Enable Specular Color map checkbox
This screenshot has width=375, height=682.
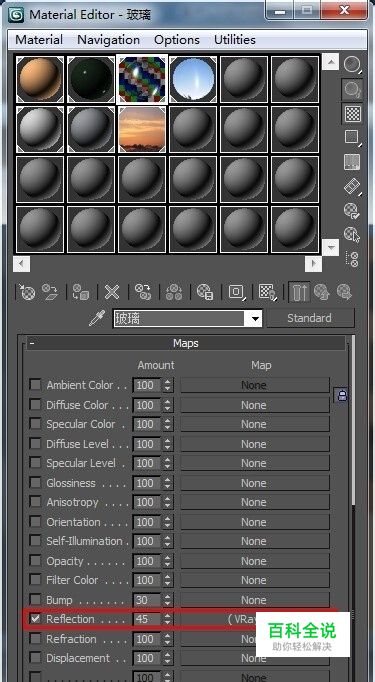click(35, 424)
